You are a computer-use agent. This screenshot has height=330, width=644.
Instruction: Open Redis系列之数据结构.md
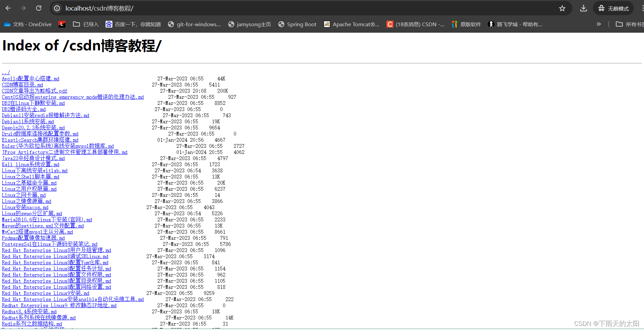pyautogui.click(x=32, y=324)
